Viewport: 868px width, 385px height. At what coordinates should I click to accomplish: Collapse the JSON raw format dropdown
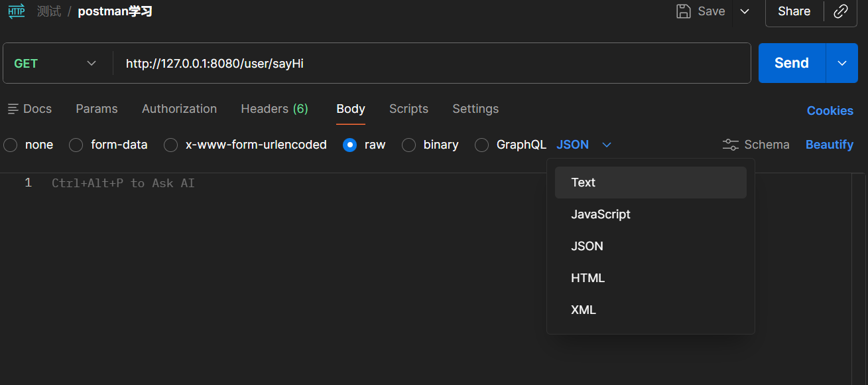(x=607, y=145)
